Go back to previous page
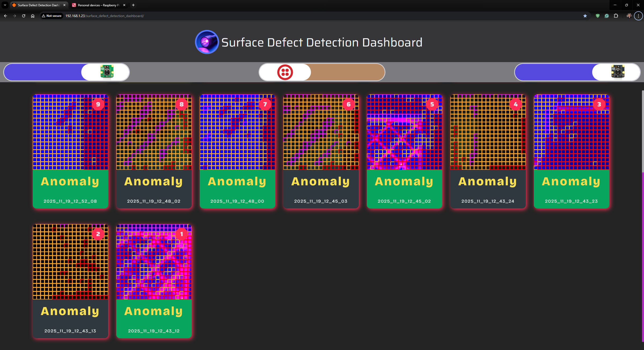 [5, 16]
